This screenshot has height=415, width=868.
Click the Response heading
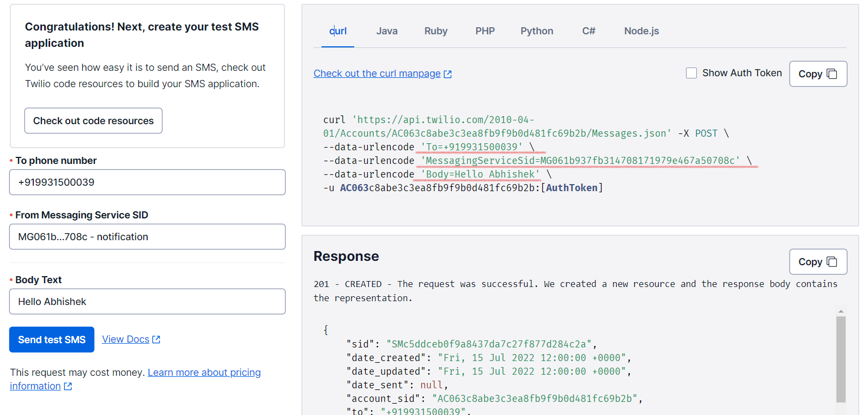(x=346, y=256)
